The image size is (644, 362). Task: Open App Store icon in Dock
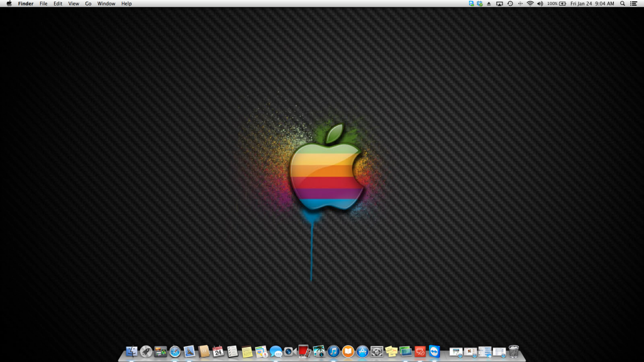click(x=362, y=351)
